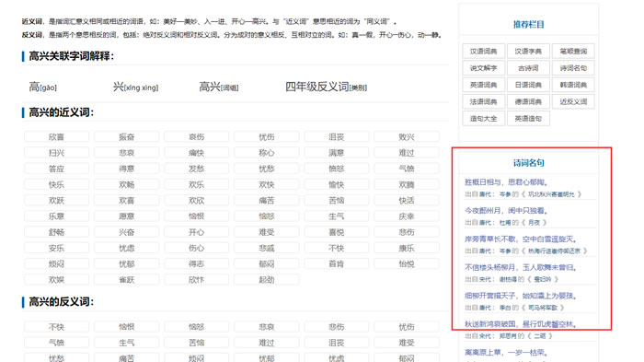Open 英语造句 from recommended columns
Viewport: 644px width, 362px height.
(528, 119)
